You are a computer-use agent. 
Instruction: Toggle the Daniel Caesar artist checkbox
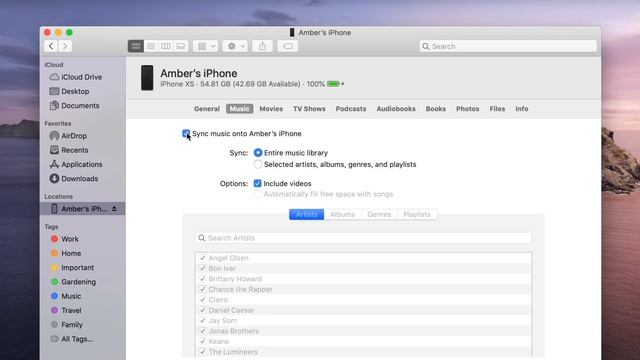tap(202, 310)
